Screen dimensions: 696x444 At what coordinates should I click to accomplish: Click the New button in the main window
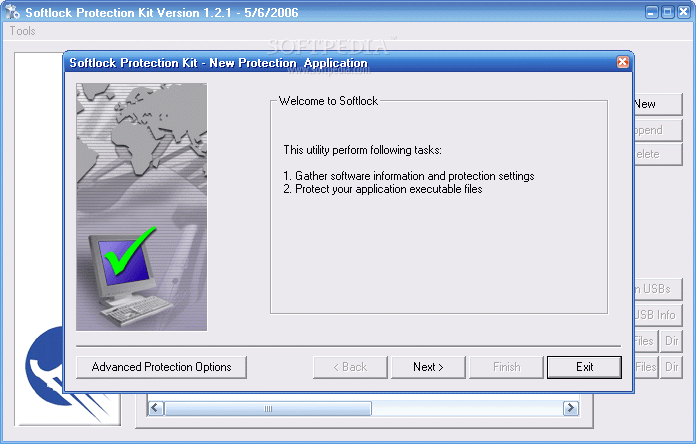657,104
